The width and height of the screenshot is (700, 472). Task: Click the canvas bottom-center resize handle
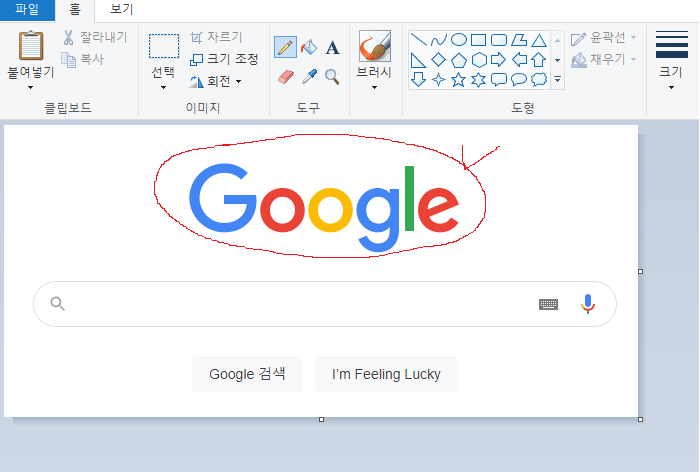(321, 419)
